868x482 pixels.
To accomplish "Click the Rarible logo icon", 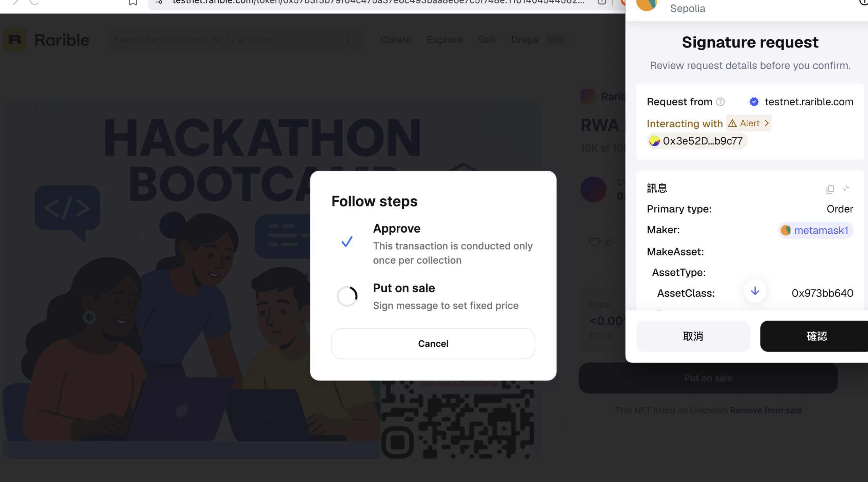I will [x=15, y=40].
